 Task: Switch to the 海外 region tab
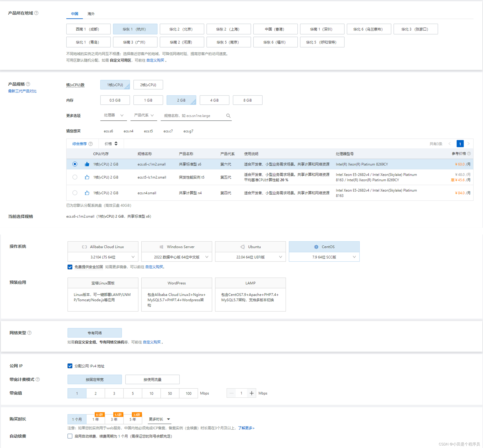(91, 14)
